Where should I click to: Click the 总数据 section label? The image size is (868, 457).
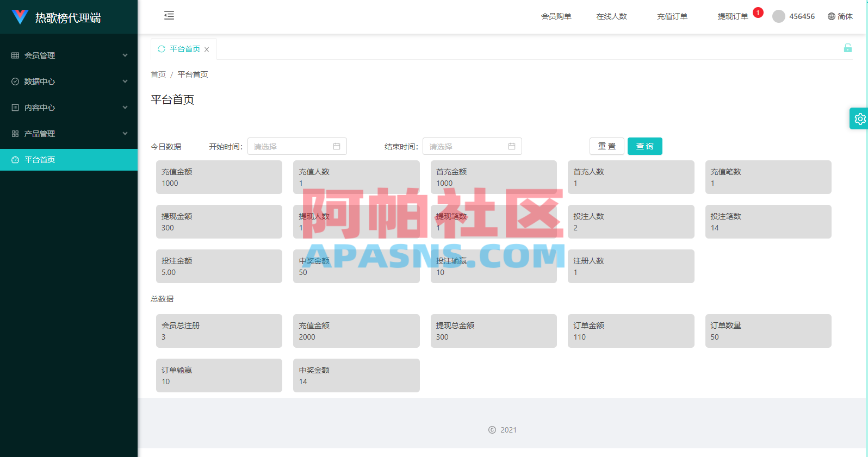tap(162, 299)
